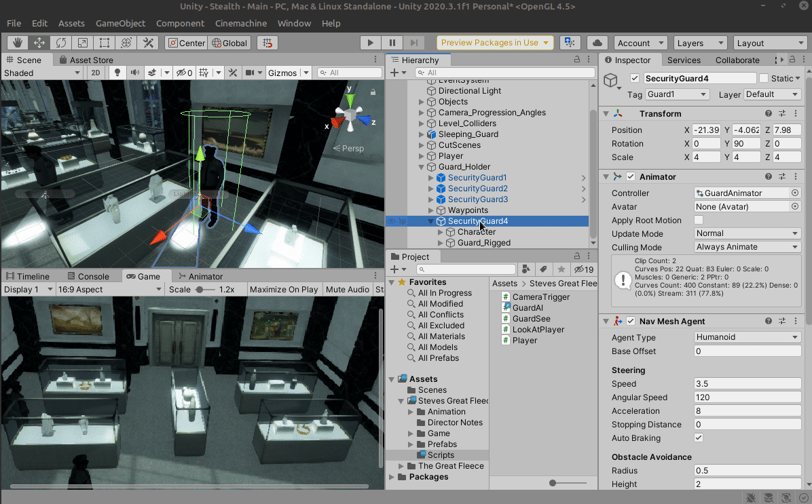This screenshot has width=812, height=504.
Task: Toggle scene lighting bulb icon
Action: 117,73
